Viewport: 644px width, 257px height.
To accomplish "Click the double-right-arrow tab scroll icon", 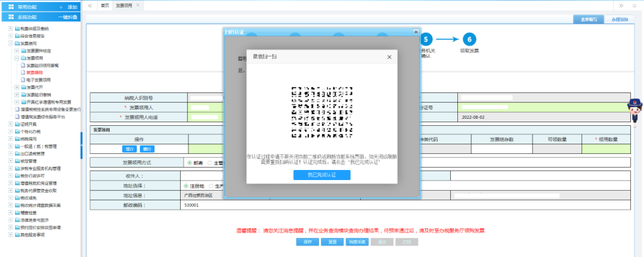I will [621, 5].
